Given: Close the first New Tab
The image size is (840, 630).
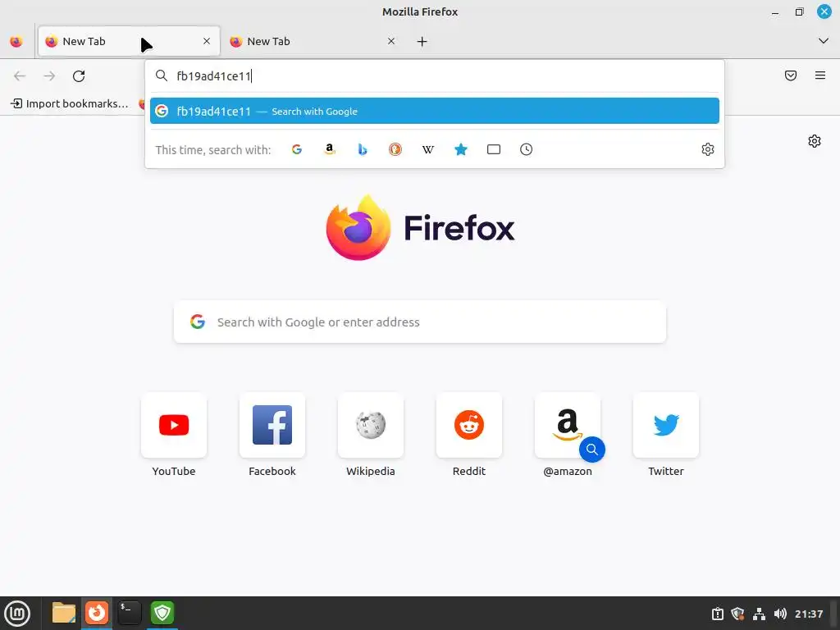Looking at the screenshot, I should [207, 41].
